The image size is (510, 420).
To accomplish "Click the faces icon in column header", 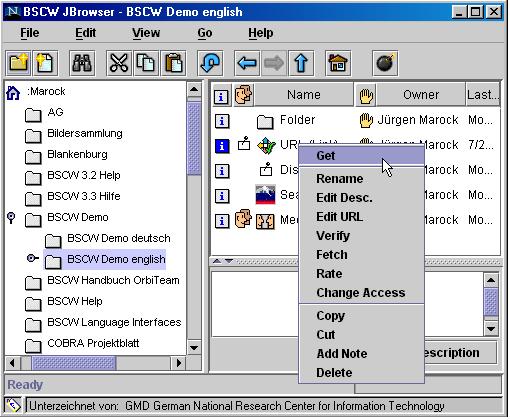I will click(x=244, y=95).
